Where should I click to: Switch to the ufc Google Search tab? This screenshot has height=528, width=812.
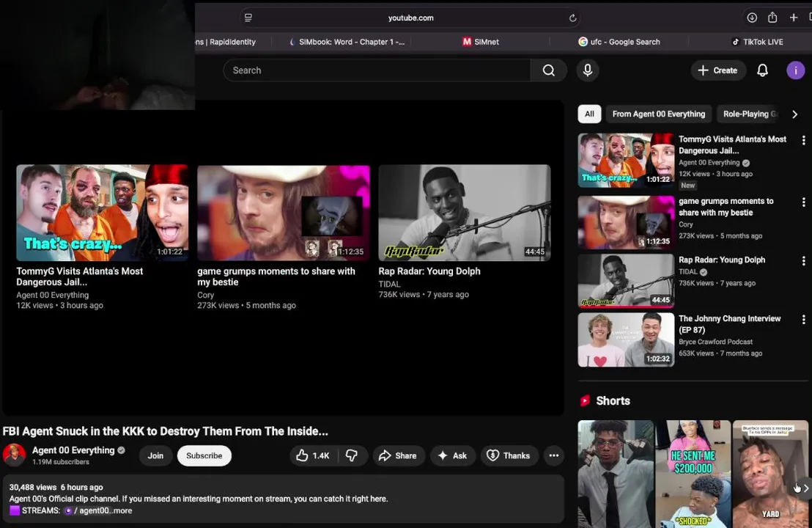[619, 42]
